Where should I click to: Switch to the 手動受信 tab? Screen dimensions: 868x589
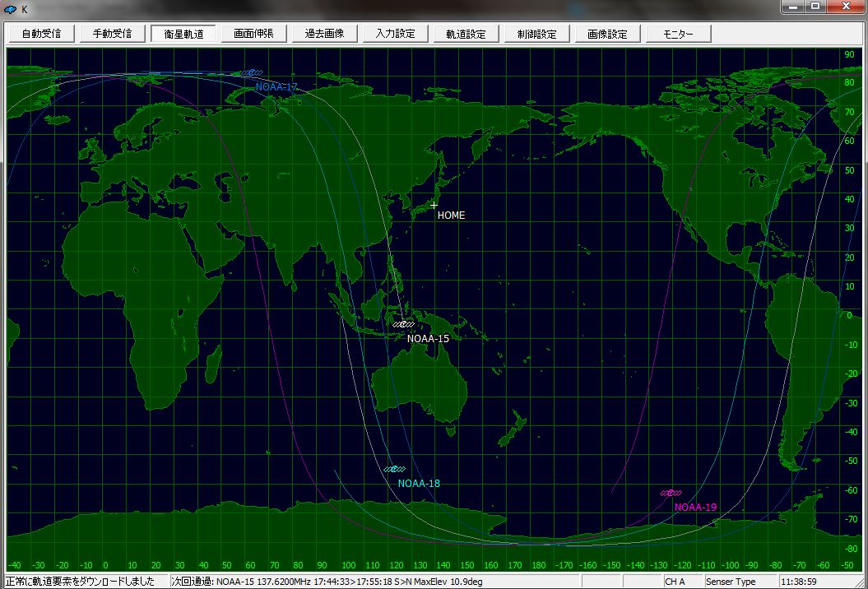click(x=113, y=33)
